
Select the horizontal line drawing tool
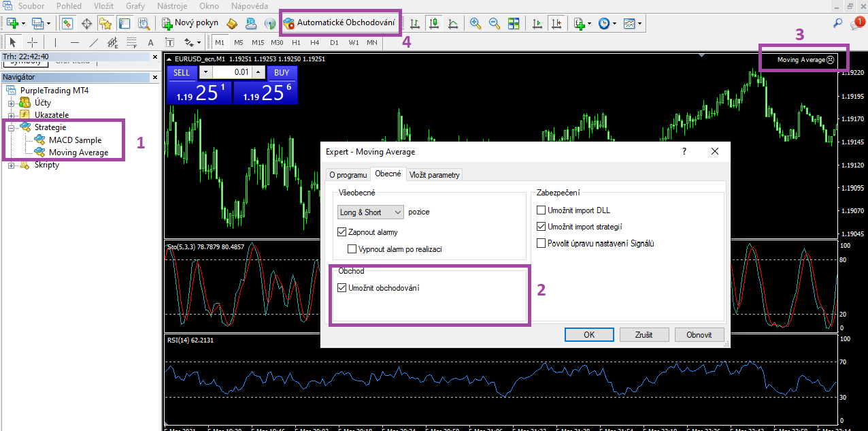point(74,42)
